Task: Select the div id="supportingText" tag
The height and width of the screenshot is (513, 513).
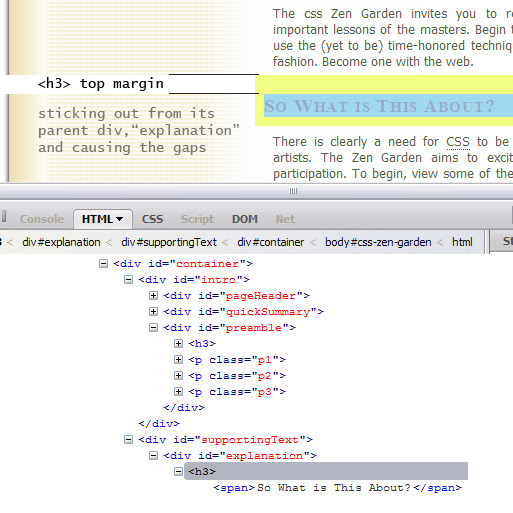Action: (226, 440)
